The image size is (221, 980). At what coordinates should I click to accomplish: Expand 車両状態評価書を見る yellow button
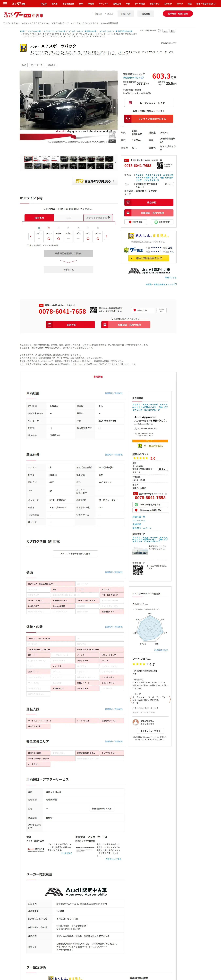[x=149, y=258]
